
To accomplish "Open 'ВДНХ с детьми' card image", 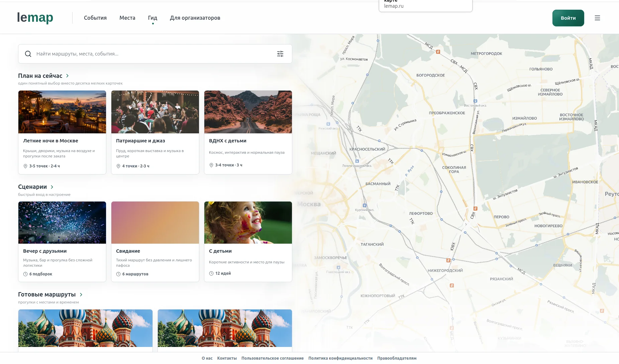I will [x=248, y=112].
